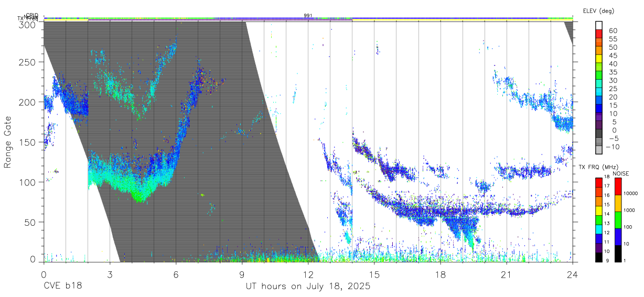
Task: Click the "NOISE" legend title
Action: pos(621,173)
